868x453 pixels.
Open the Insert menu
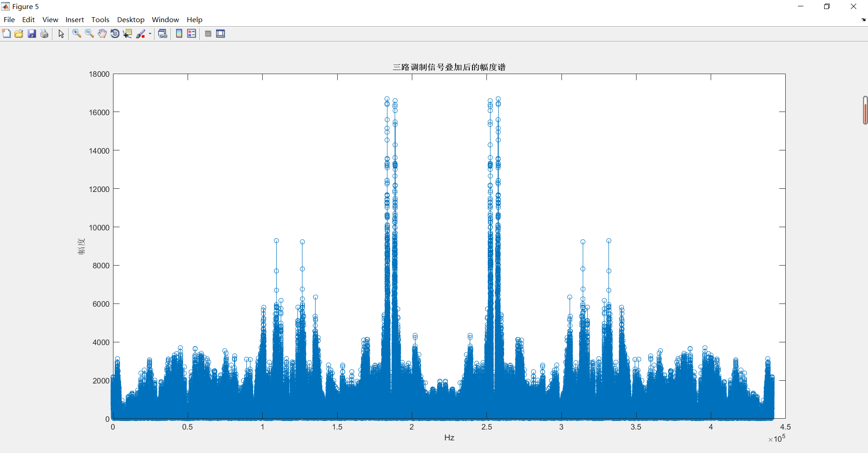[x=75, y=19]
